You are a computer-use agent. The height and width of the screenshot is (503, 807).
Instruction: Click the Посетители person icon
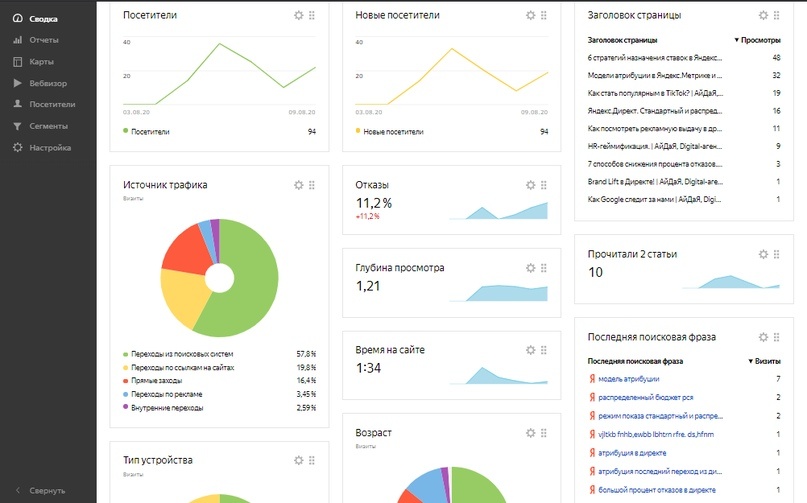tap(17, 104)
